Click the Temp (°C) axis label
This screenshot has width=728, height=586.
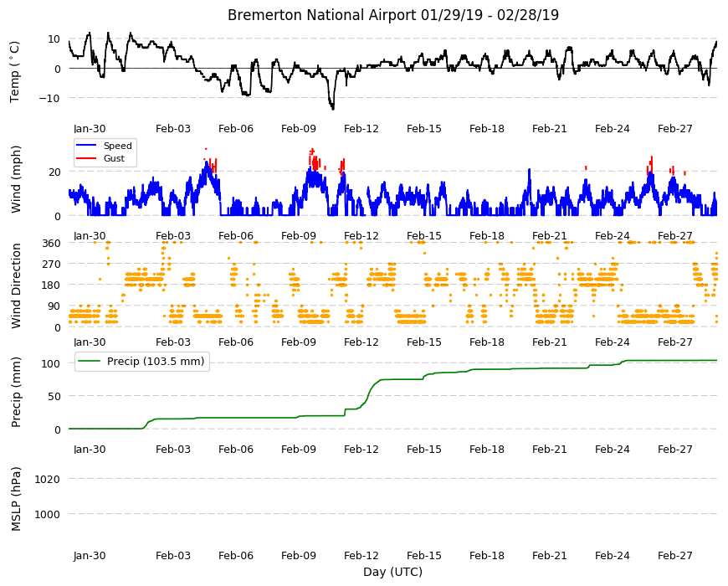tap(15, 72)
